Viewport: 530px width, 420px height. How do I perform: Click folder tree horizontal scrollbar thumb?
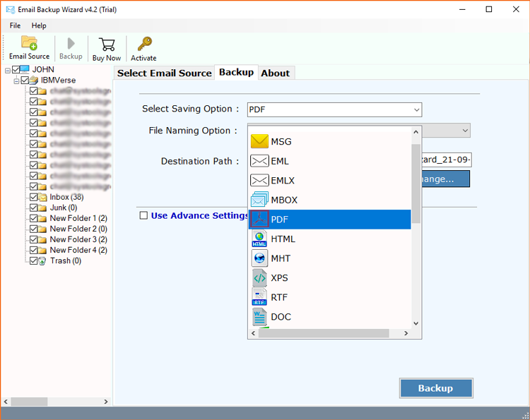(30, 402)
